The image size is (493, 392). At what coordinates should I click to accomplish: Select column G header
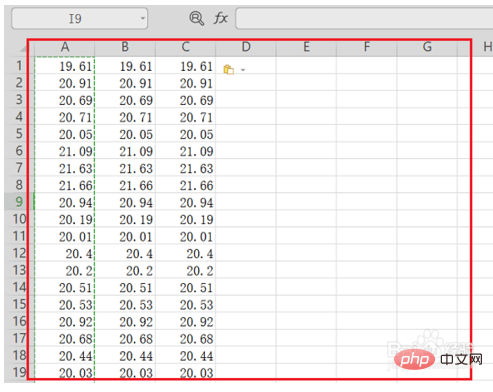(427, 47)
